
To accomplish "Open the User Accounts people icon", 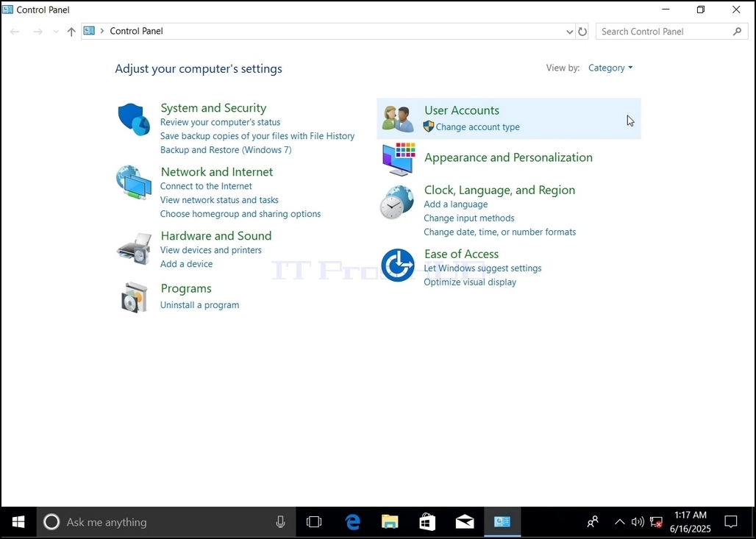I will [x=398, y=118].
